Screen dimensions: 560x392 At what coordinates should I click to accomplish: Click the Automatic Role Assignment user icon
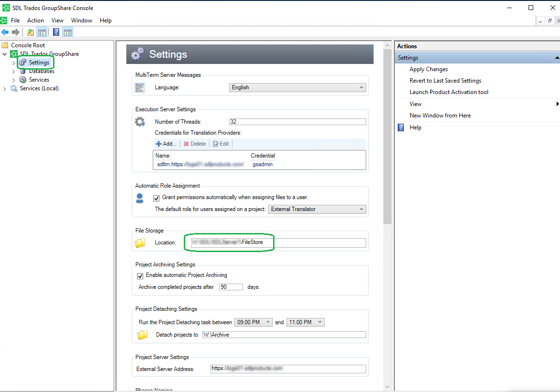click(140, 198)
